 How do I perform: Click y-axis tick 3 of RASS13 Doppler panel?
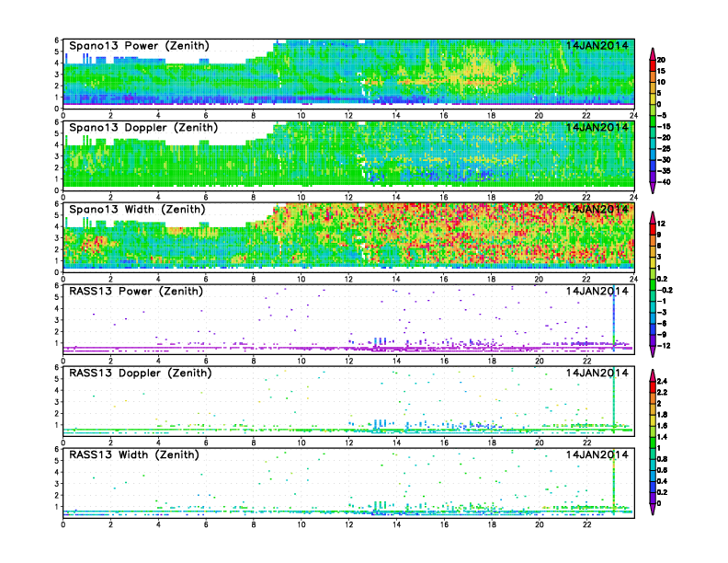57,402
